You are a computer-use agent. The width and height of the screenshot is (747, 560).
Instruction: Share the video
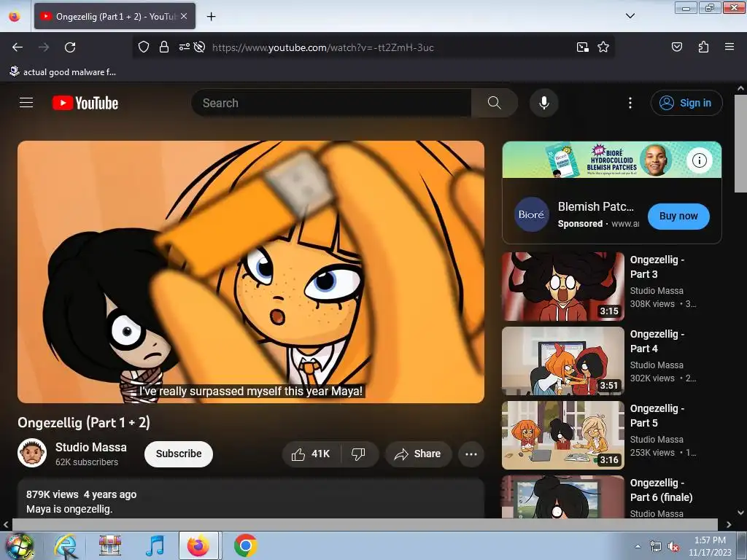pos(418,454)
